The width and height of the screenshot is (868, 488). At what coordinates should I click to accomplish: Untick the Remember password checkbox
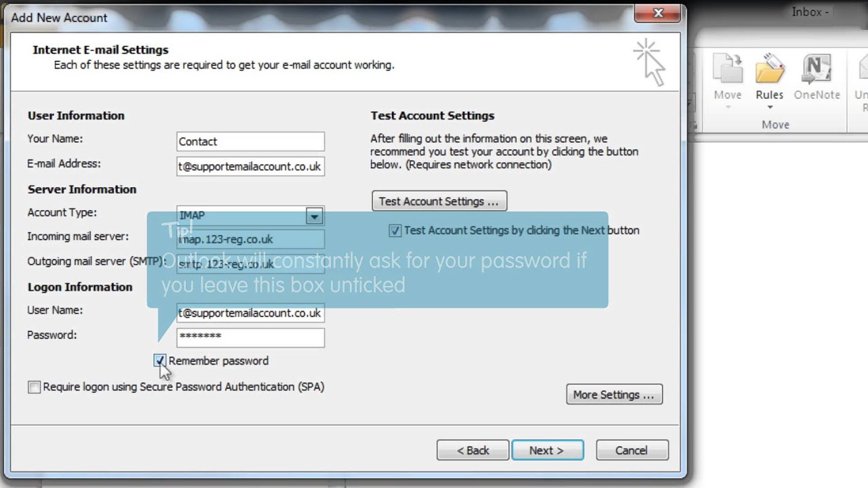[x=160, y=361]
